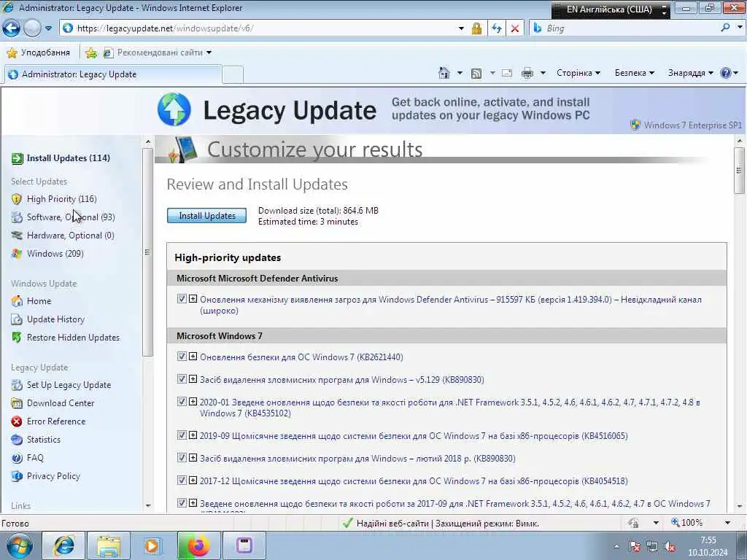
Task: Select the Administrator: Legacy Update tab
Action: point(113,74)
